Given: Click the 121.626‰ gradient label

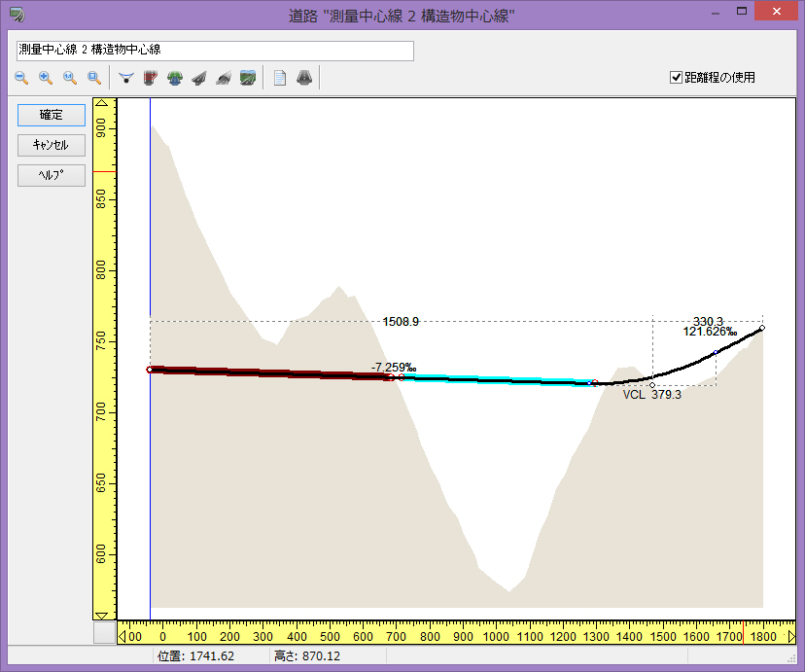Looking at the screenshot, I should point(710,332).
